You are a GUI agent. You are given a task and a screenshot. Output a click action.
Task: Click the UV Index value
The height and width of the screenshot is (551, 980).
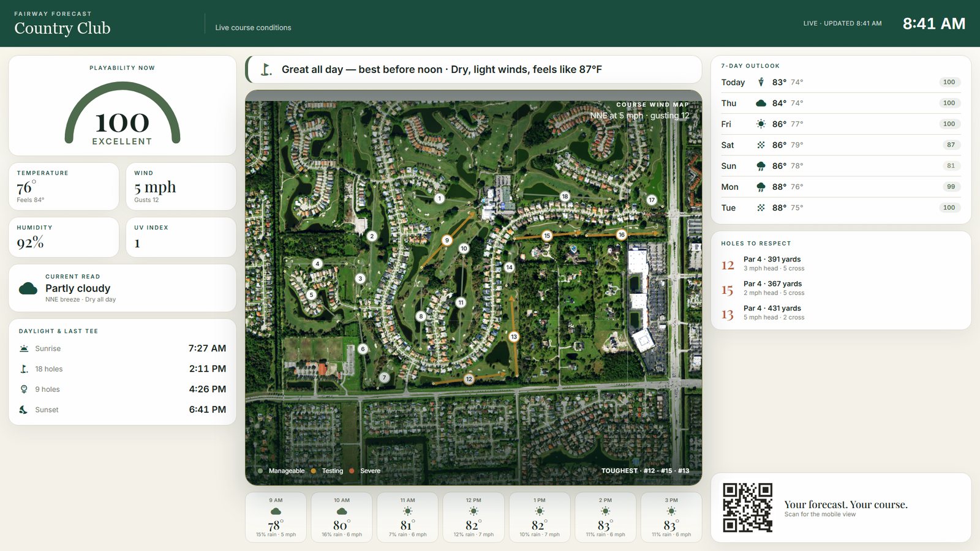(137, 244)
